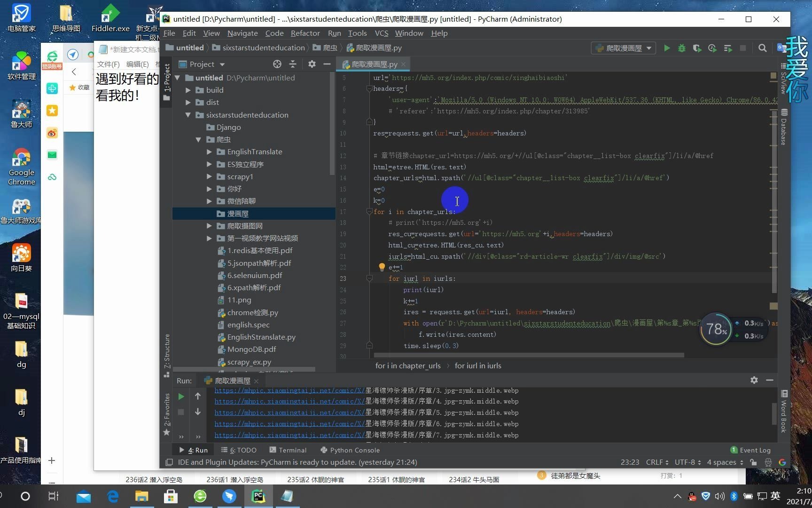Click the Stop square in main toolbar
The height and width of the screenshot is (508, 812).
pyautogui.click(x=743, y=48)
